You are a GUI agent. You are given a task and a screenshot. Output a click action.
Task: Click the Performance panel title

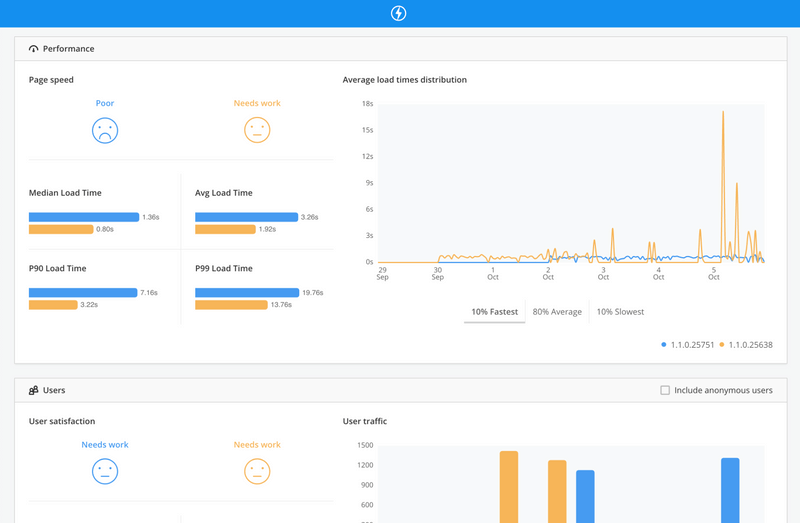68,49
